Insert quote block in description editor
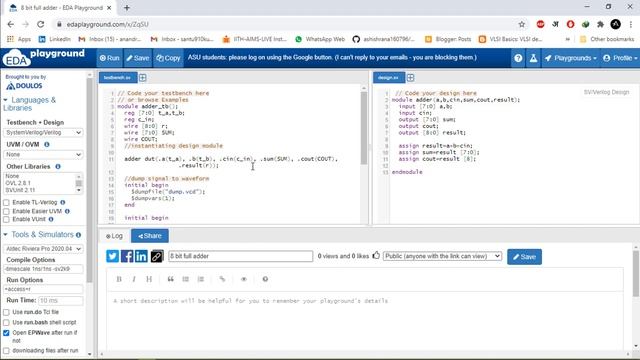Screen dimensions: 640x360 (171, 279)
